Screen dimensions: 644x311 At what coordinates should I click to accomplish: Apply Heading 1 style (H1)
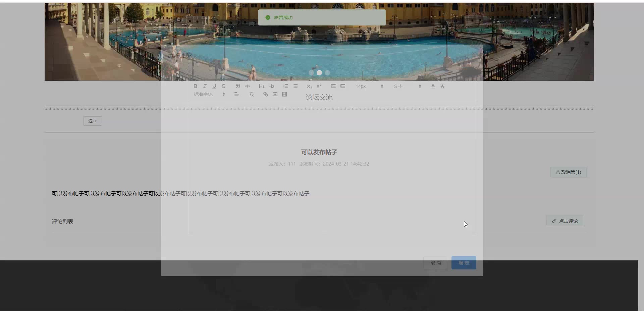(262, 86)
